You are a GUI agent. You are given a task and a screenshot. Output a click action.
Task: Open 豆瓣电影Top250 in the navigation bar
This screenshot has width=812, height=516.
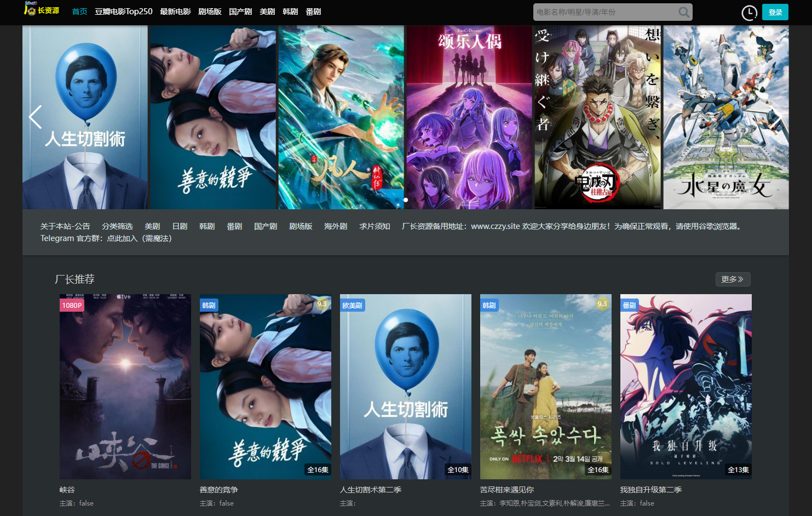coord(123,12)
